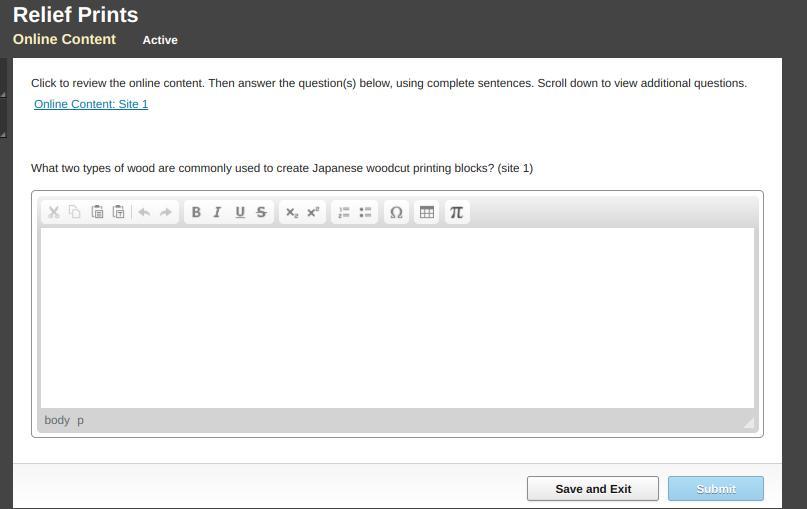Insert a bulleted list
807x509 pixels.
365,212
